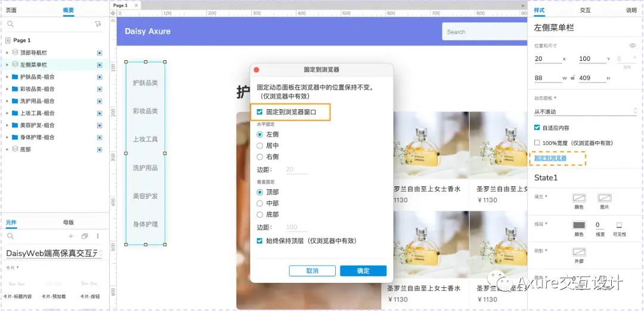This screenshot has height=311, width=644.
Task: Open DaisyWeb端高保真交互 library selector
Action: (x=54, y=254)
